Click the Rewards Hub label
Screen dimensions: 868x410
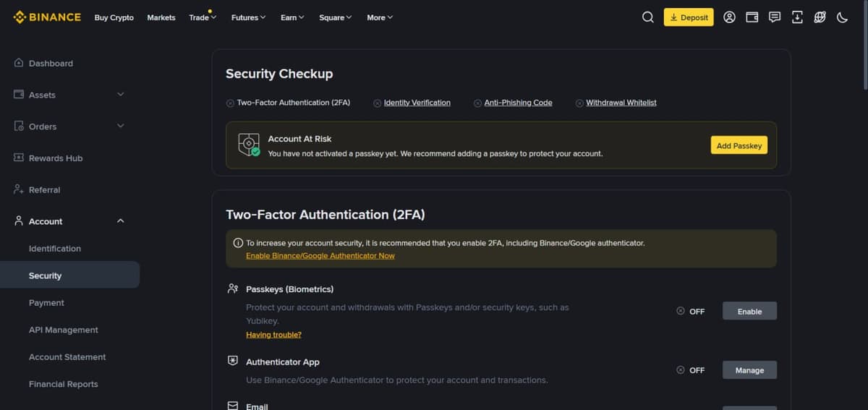point(56,158)
